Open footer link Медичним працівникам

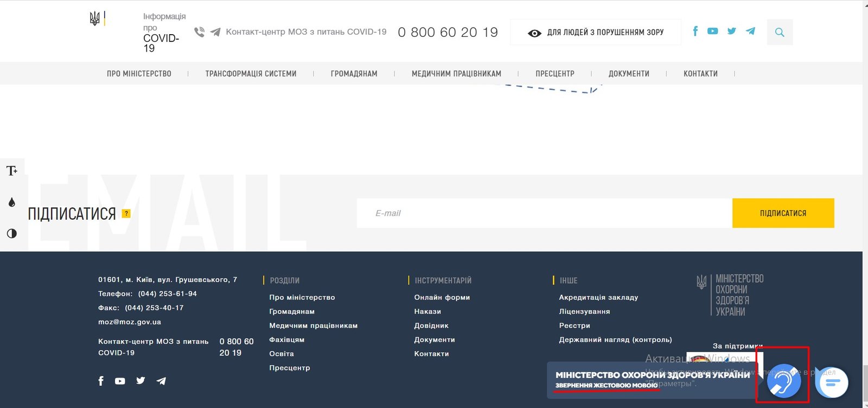pyautogui.click(x=313, y=326)
